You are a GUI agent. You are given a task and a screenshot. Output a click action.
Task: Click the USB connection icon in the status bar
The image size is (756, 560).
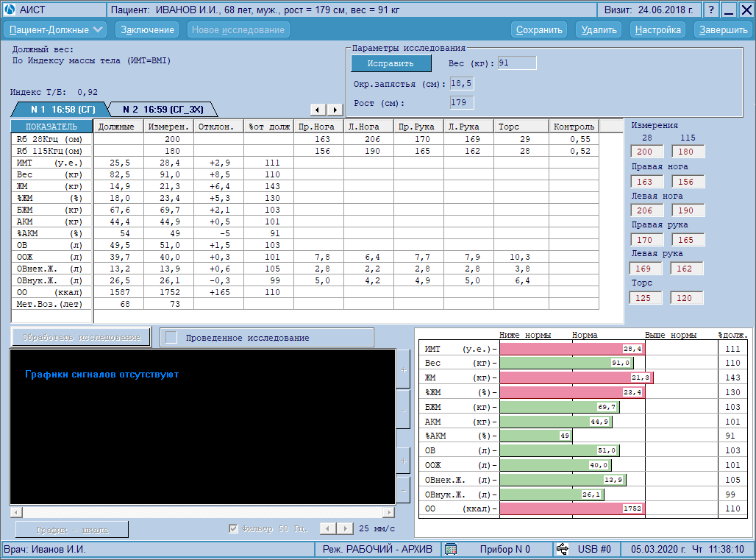point(562,549)
